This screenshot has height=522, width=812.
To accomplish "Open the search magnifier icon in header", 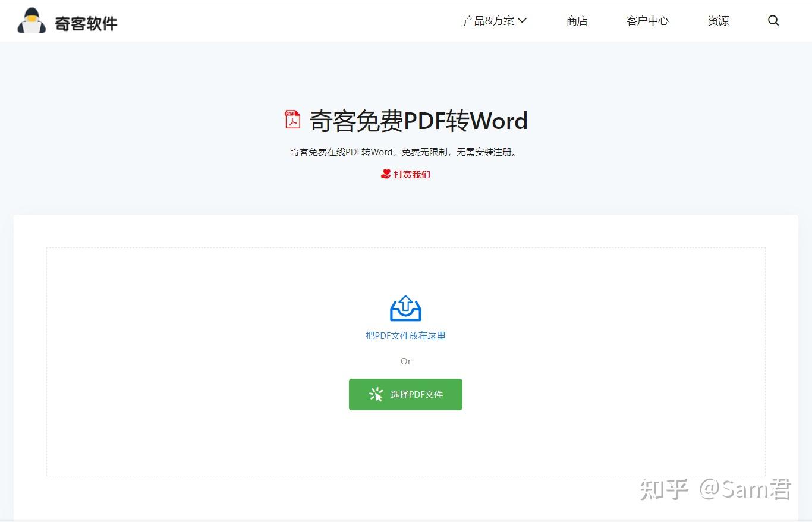I will tap(773, 21).
